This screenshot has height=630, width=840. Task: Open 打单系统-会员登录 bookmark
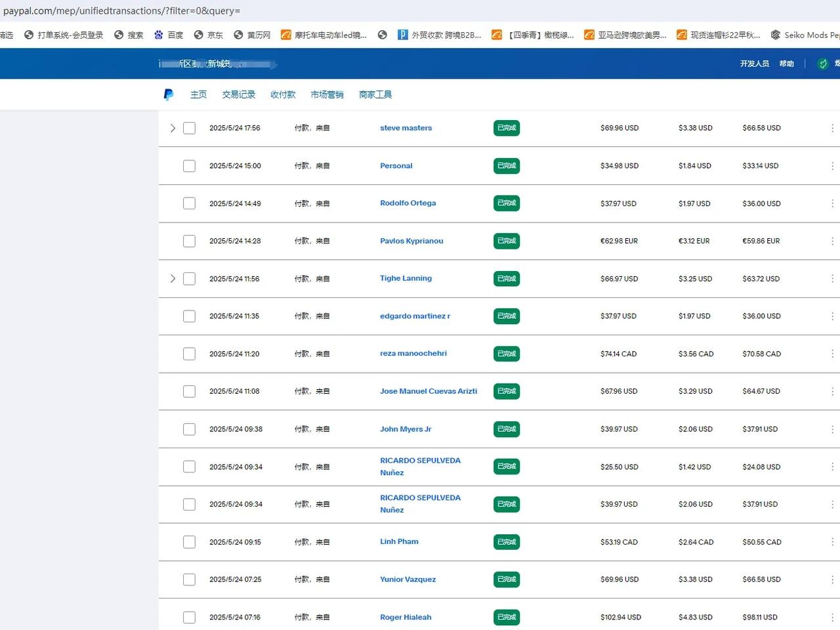pos(64,35)
